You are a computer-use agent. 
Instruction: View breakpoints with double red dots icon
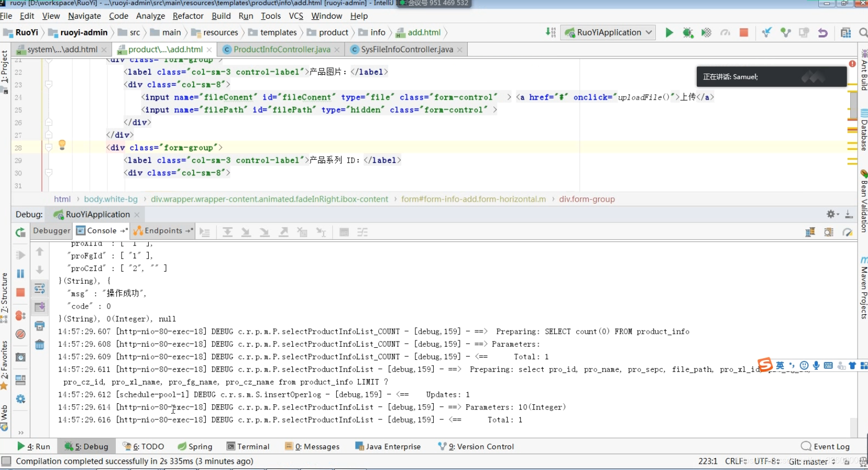[x=20, y=315]
